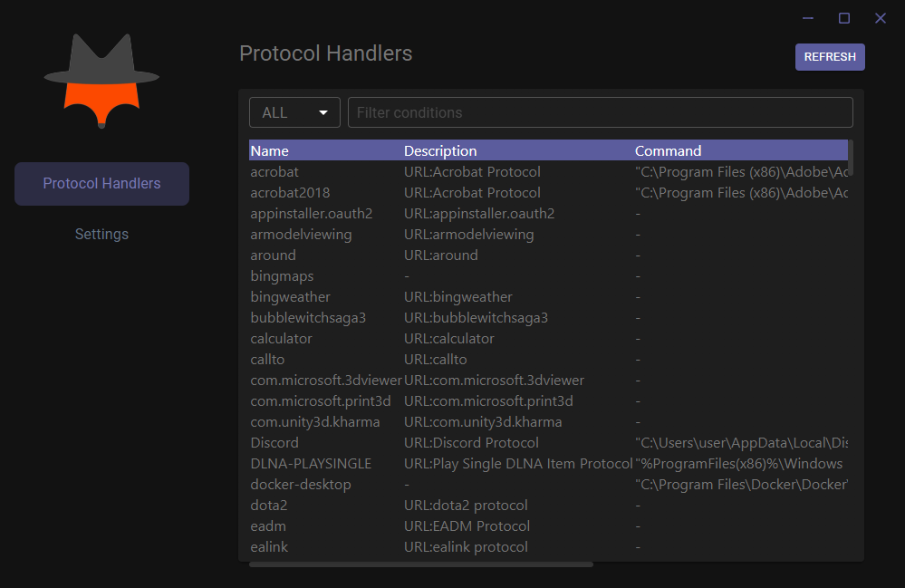Click the URL:appinstaller.oauth2 description cell
Viewport: 905px width, 588px height.
[479, 214]
